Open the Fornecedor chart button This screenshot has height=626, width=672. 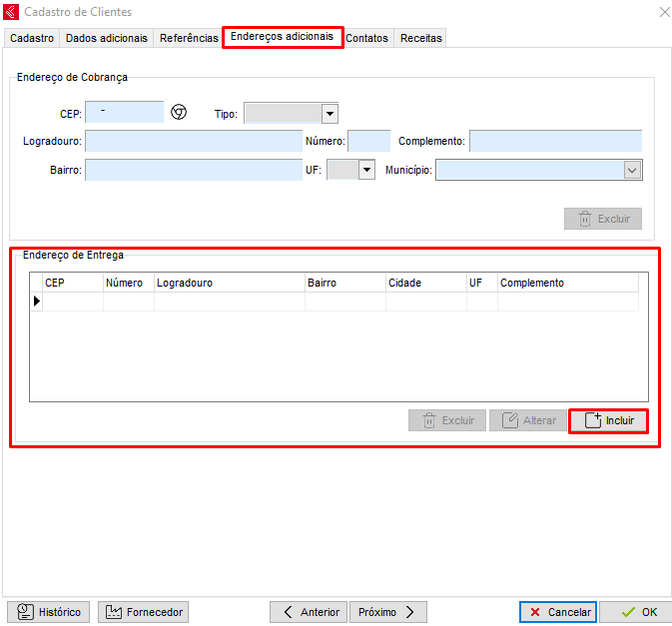point(143,612)
